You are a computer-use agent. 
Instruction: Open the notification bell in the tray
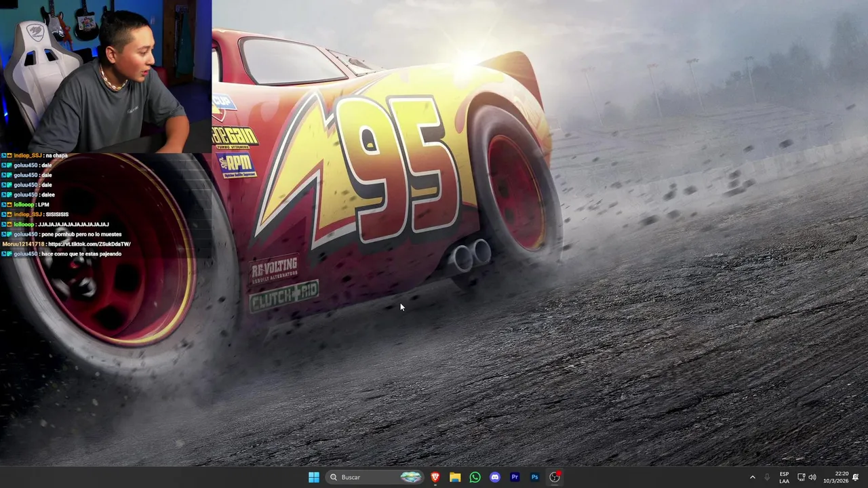[x=856, y=477]
